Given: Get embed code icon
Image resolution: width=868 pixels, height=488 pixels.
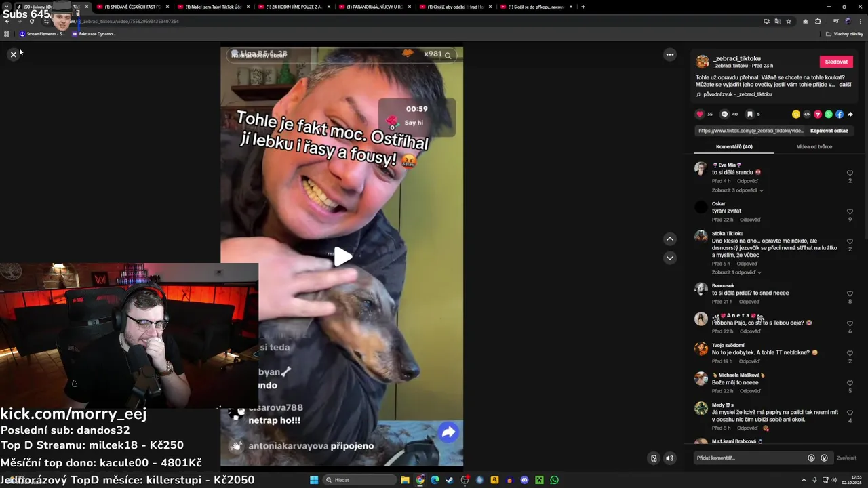Looking at the screenshot, I should click(x=807, y=114).
